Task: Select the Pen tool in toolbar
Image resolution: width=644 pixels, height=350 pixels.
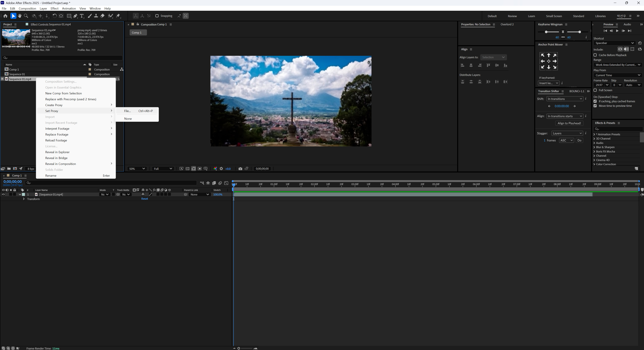Action: 75,16
